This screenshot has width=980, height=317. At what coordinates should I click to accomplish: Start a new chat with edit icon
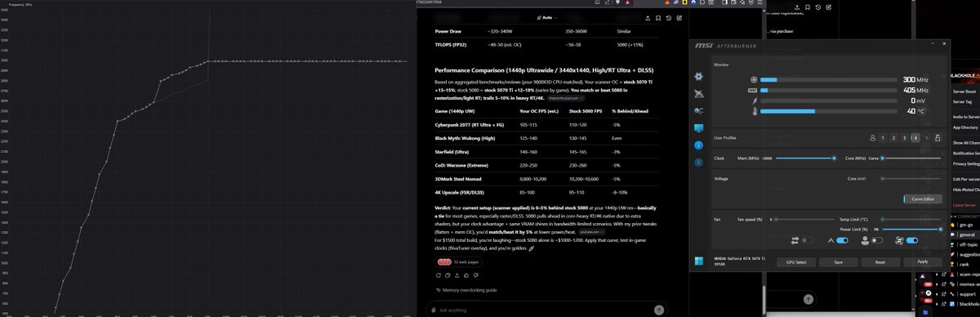[679, 17]
